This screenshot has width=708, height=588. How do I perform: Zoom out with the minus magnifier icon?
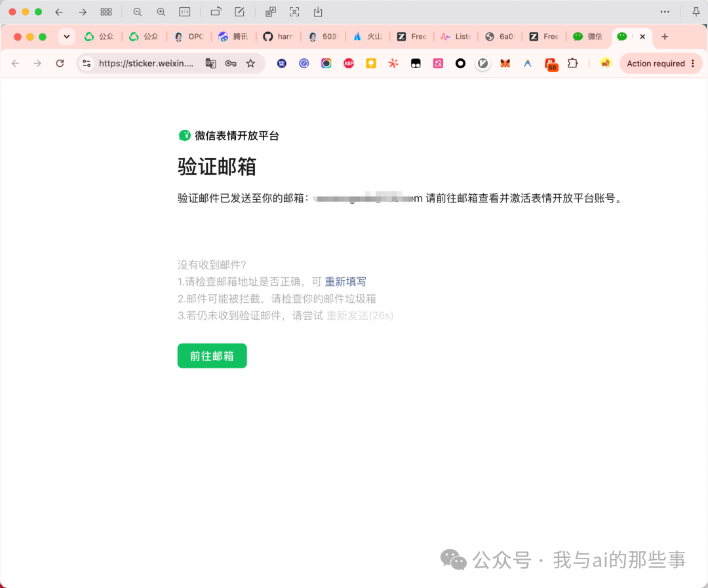pyautogui.click(x=137, y=12)
